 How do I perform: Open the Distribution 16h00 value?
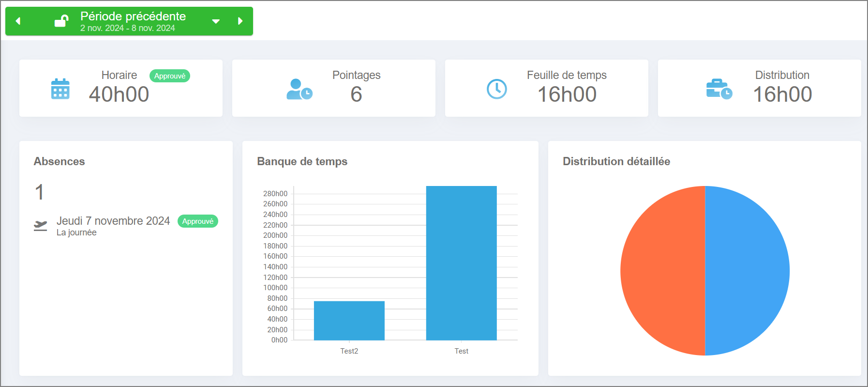pyautogui.click(x=783, y=94)
